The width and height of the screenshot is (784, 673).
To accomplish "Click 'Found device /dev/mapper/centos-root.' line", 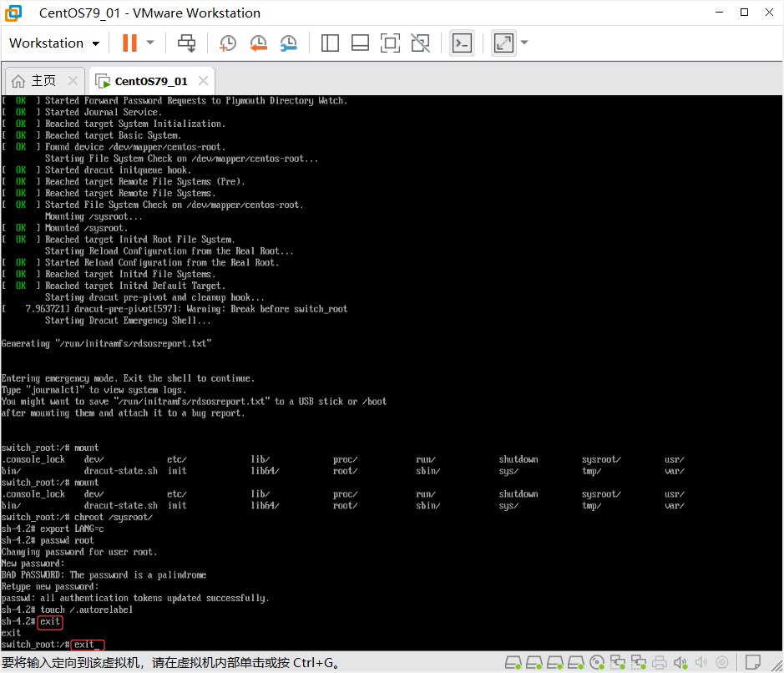I will click(x=114, y=147).
